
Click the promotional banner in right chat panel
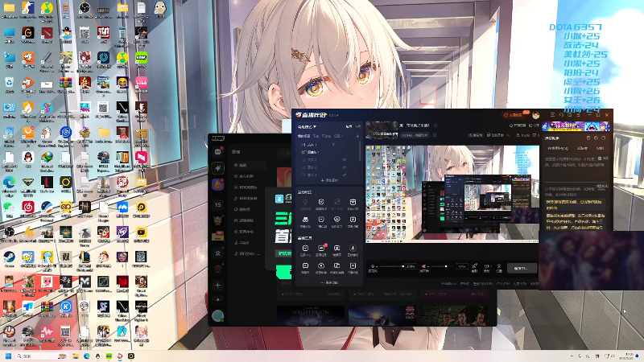pos(576,126)
